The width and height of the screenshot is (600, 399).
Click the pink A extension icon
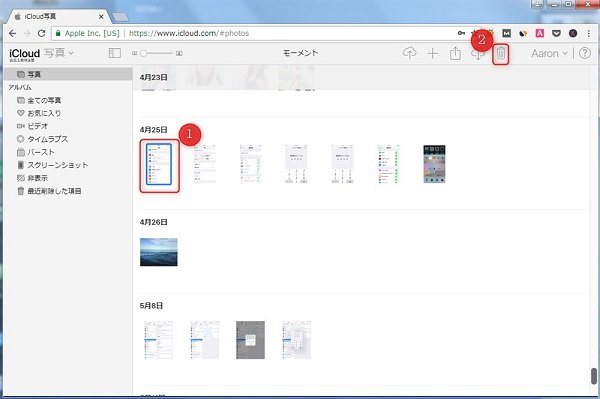point(540,33)
